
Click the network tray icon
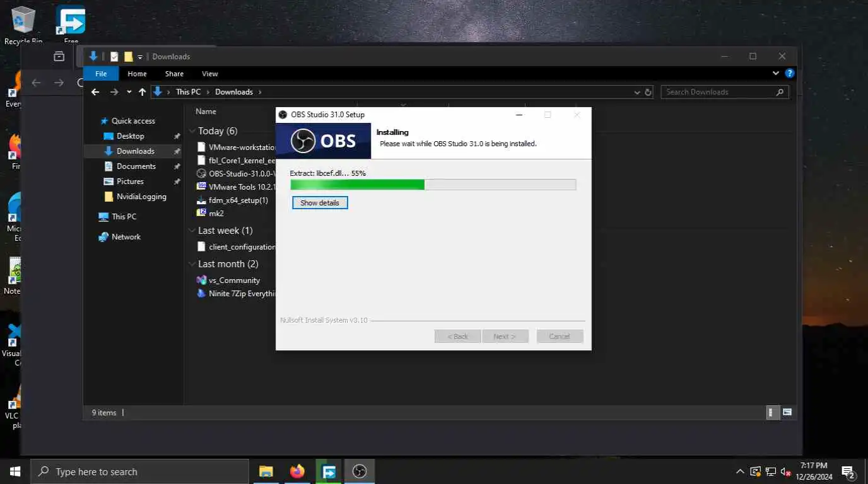click(x=771, y=471)
